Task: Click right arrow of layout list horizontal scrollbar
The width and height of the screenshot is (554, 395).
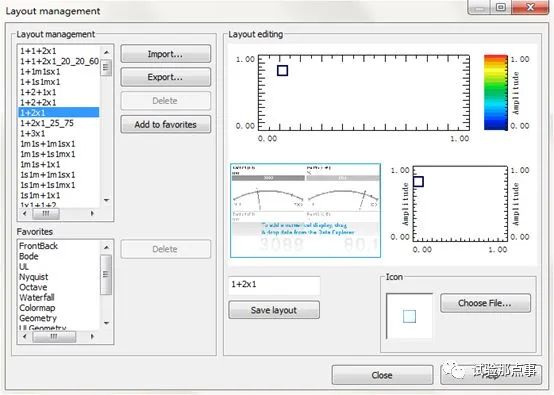Action: point(92,213)
